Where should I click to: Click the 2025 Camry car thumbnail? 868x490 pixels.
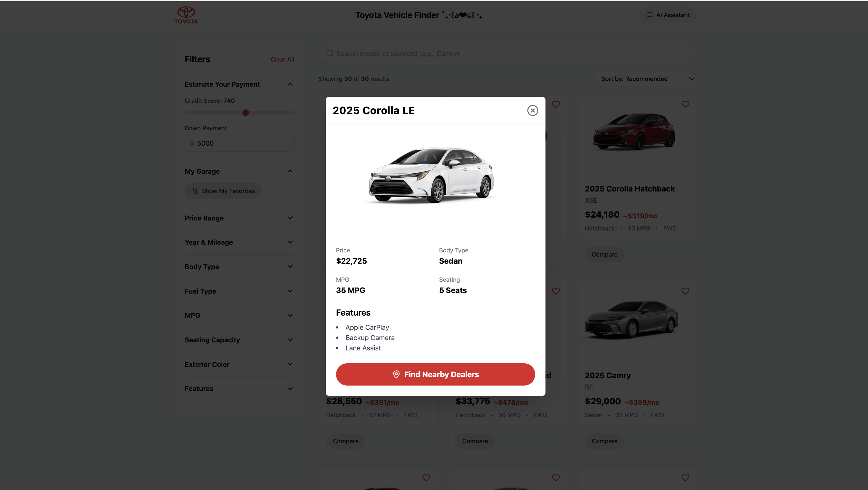(632, 320)
